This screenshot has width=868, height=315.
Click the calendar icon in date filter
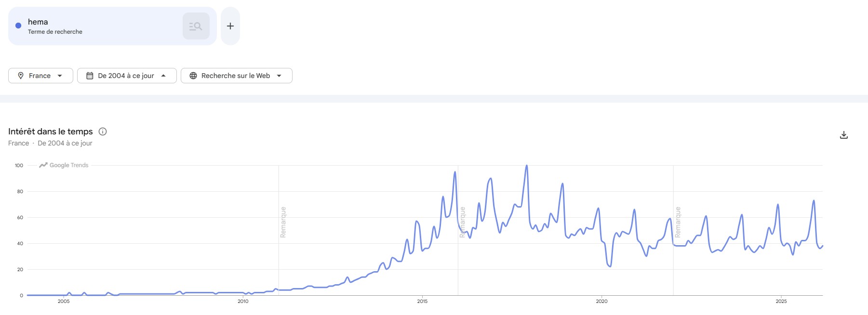click(90, 76)
